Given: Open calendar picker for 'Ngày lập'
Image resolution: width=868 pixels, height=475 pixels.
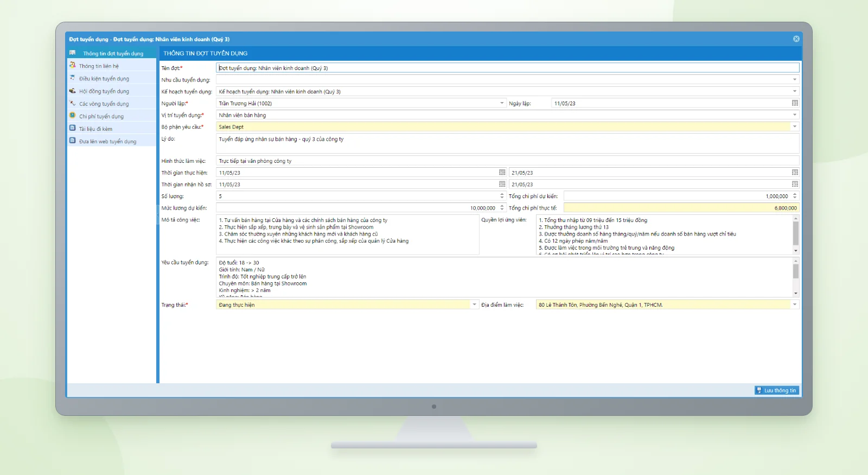Looking at the screenshot, I should tap(795, 103).
